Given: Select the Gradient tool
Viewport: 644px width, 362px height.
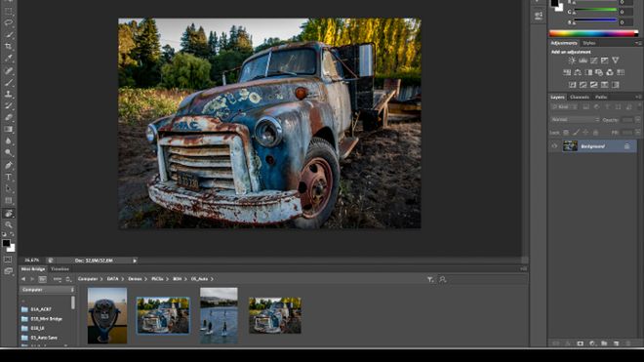Looking at the screenshot, I should tap(8, 130).
